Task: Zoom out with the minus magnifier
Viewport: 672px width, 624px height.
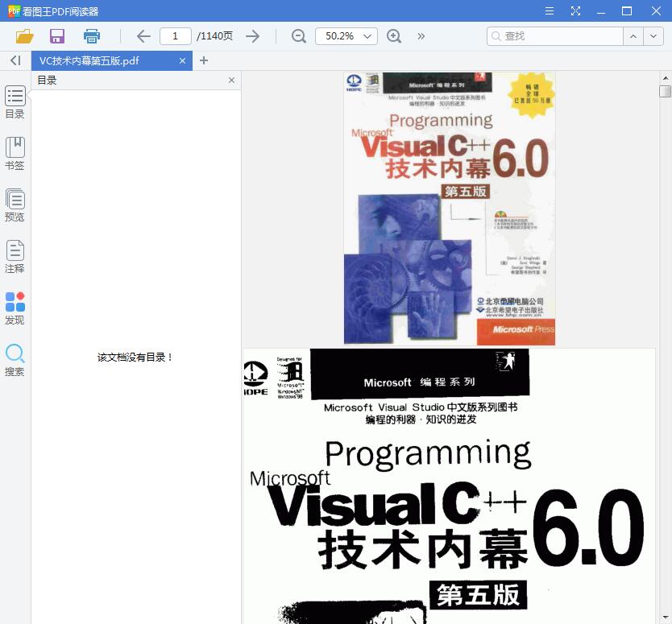Action: pyautogui.click(x=299, y=36)
